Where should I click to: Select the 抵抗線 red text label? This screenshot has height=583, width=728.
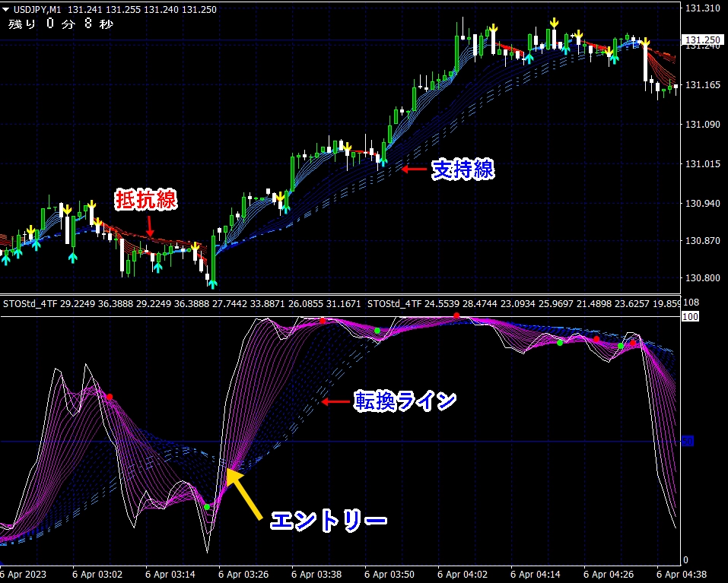point(146,201)
